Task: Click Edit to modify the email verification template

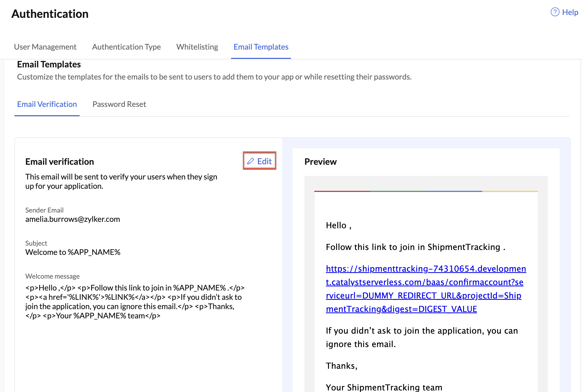Action: point(264,161)
